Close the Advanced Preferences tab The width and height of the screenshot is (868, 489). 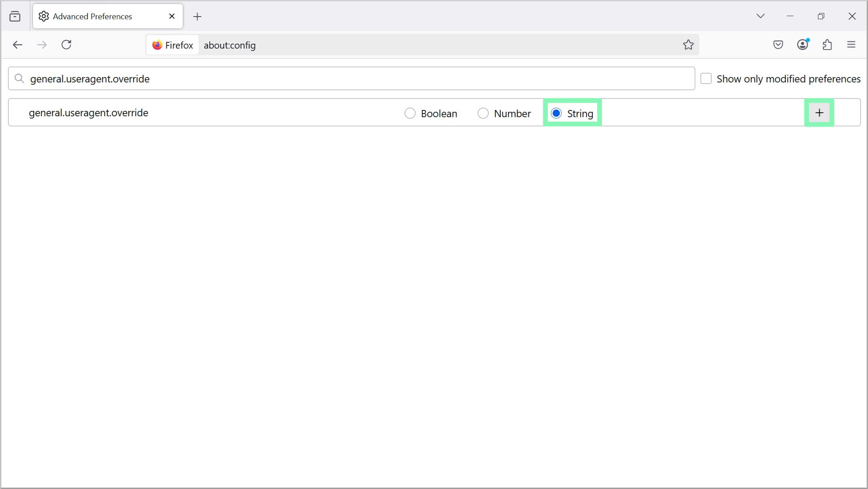pyautogui.click(x=172, y=16)
